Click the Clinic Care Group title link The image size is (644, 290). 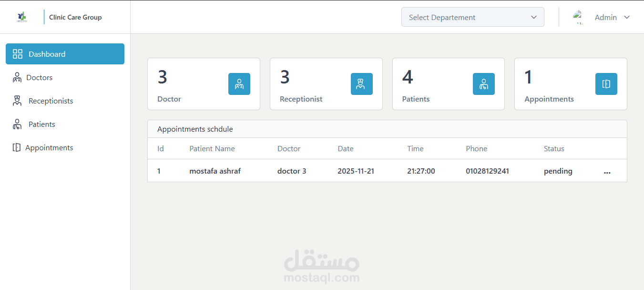pos(75,17)
